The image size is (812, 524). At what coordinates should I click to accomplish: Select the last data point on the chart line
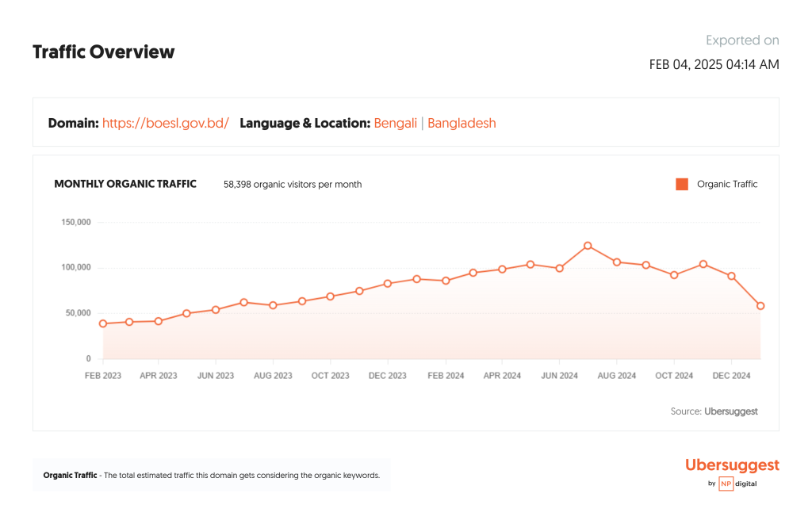point(760,306)
